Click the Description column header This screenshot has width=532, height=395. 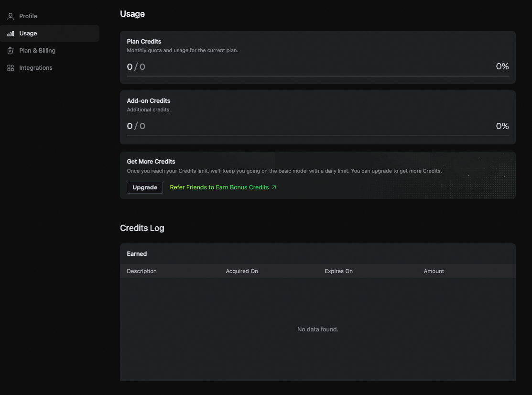tap(141, 271)
